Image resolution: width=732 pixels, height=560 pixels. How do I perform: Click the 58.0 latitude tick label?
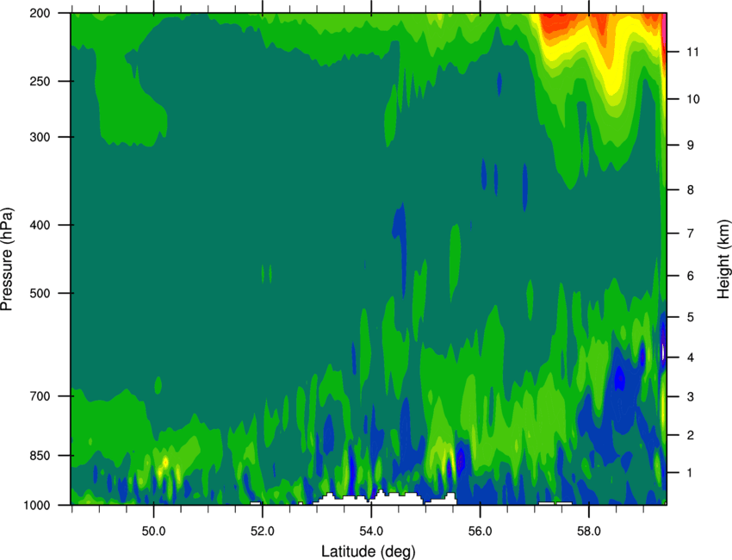click(589, 532)
